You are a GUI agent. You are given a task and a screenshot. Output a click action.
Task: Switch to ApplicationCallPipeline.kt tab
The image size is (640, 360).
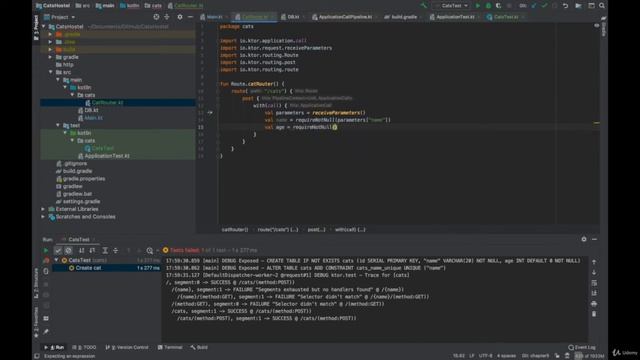tap(345, 17)
